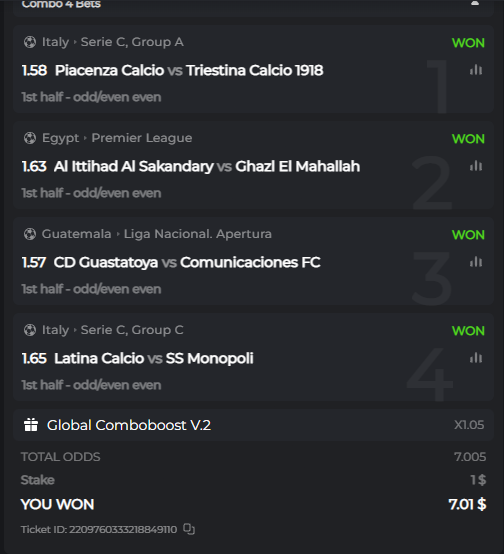Open stats for Al Ittihad Al Sakandary match
Screen dimensions: 504x554
(x=476, y=166)
